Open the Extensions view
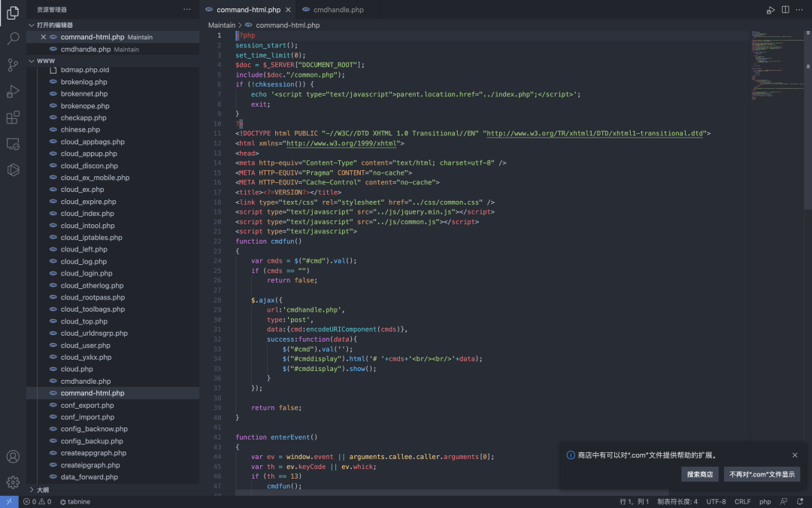 pos(13,117)
